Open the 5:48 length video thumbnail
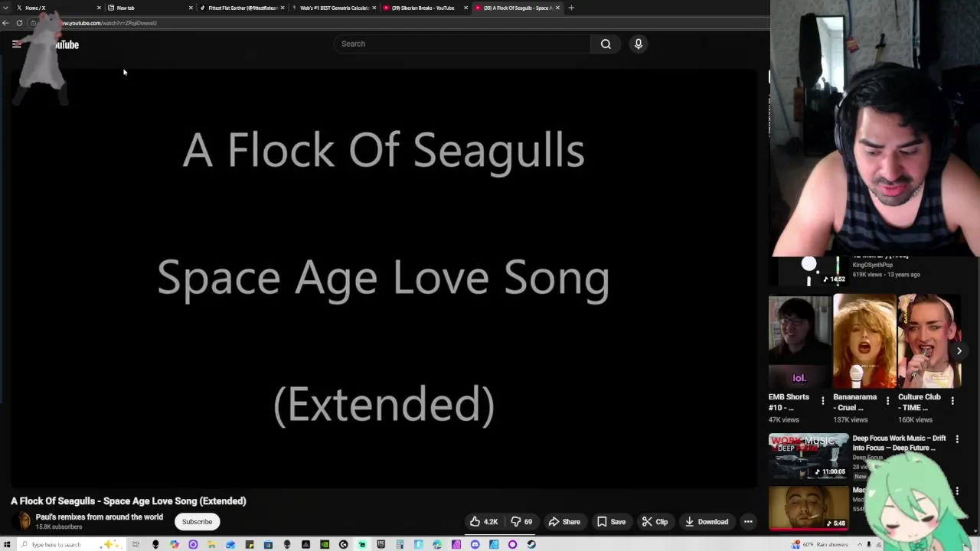 pos(808,507)
